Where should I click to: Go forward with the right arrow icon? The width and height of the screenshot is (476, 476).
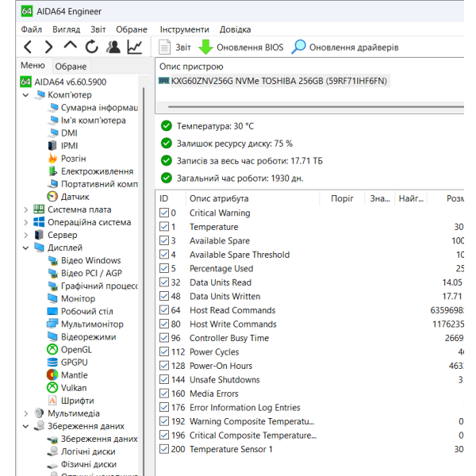48,47
